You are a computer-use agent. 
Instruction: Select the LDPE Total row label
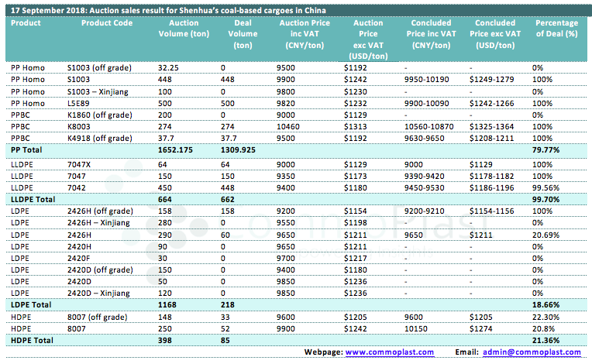(31, 304)
